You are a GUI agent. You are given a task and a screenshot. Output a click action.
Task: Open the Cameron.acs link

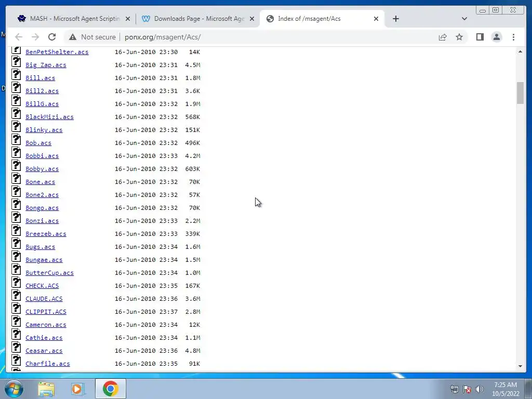coord(46,325)
